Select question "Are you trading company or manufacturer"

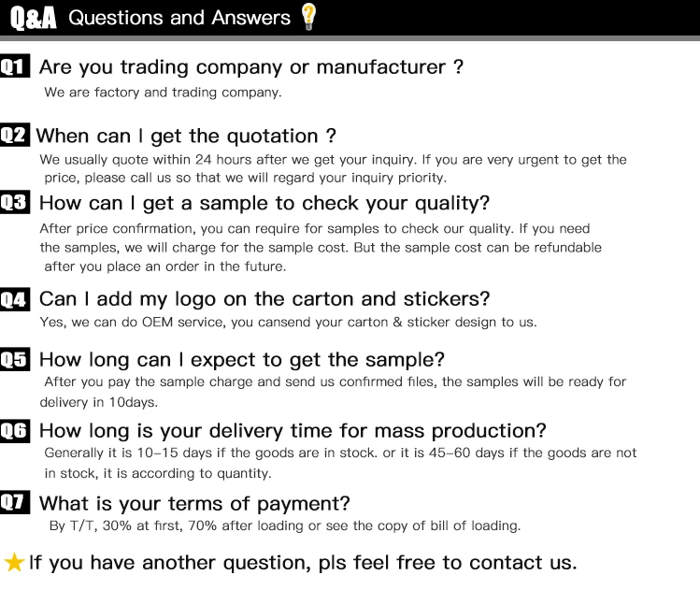[250, 67]
